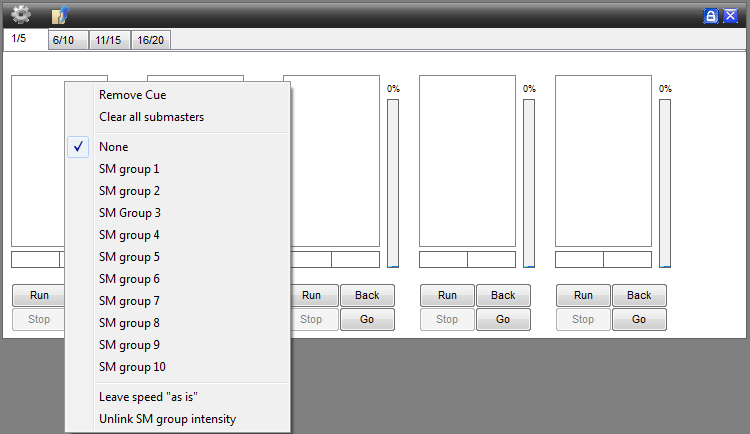Click Back on the fourth submaster

coord(503,295)
